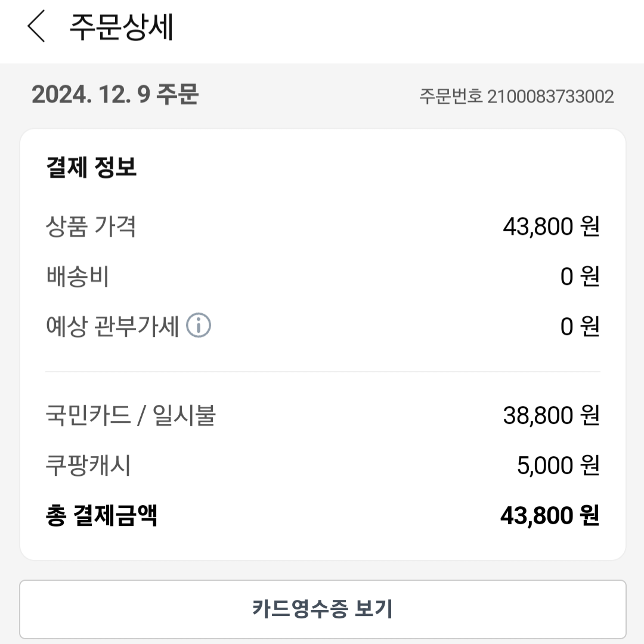Image resolution: width=644 pixels, height=644 pixels.
Task: Select the 상품 가격 label
Action: click(91, 227)
